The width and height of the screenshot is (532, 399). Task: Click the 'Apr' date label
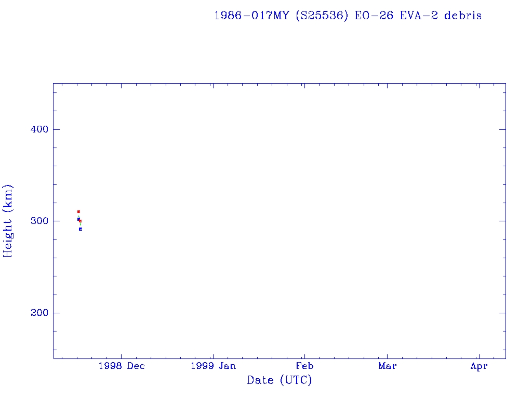pos(478,366)
